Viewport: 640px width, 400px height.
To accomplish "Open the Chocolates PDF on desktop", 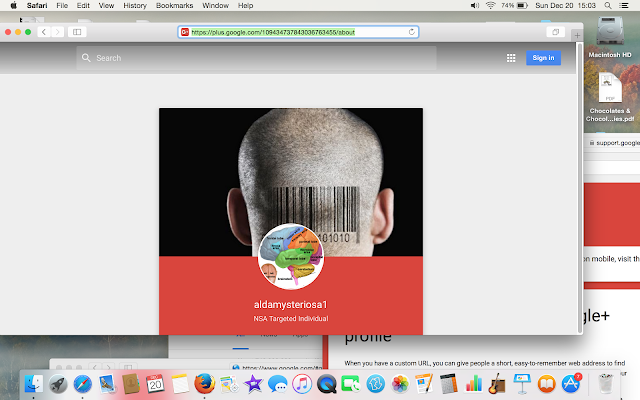I will pyautogui.click(x=610, y=97).
